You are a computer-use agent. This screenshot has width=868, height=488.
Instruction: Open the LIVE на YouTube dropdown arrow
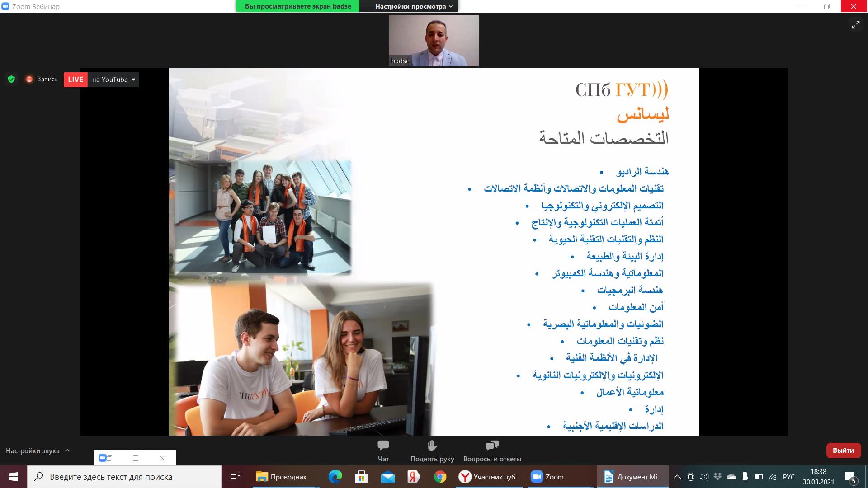point(133,80)
